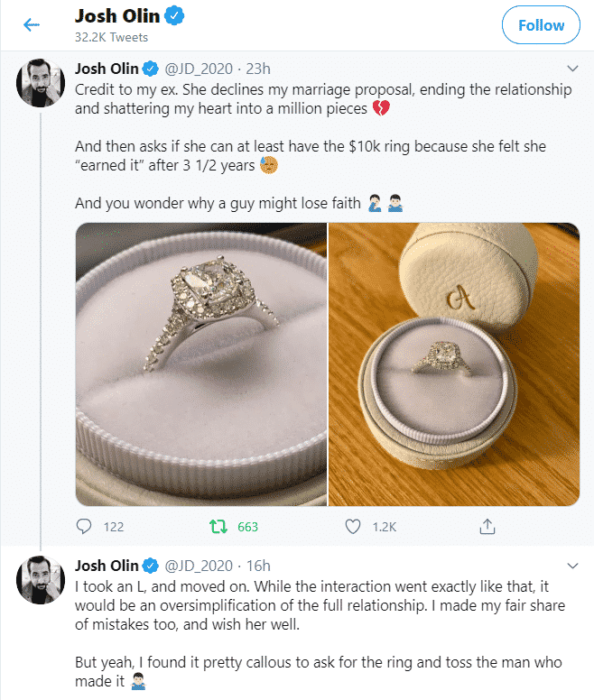Open the 23h timestamp link
The height and width of the screenshot is (700, 594).
[259, 69]
